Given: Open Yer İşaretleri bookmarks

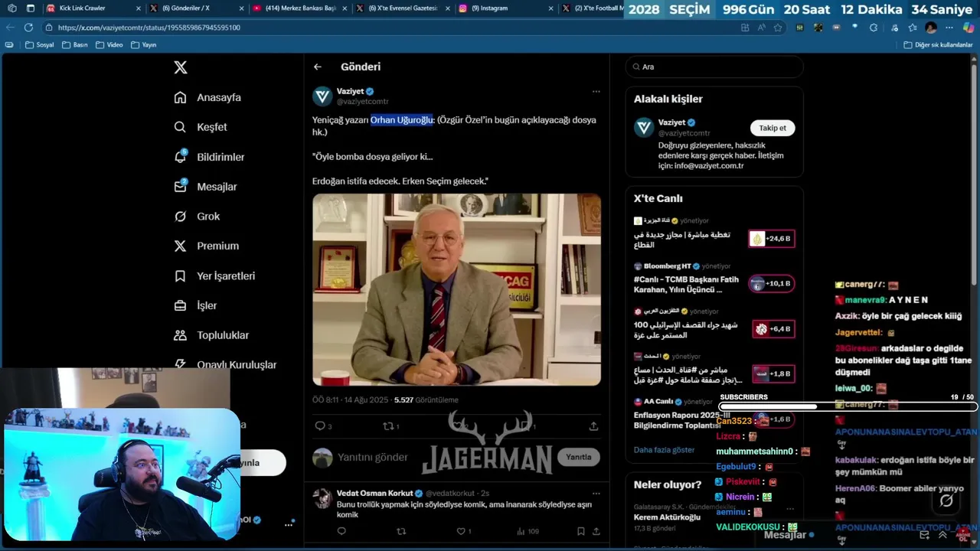Looking at the screenshot, I should [x=214, y=275].
